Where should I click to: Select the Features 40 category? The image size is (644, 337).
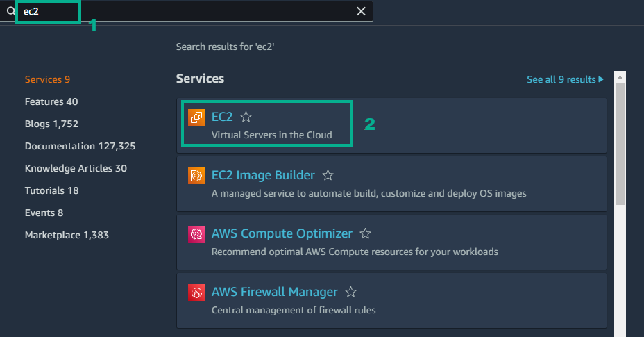(51, 101)
